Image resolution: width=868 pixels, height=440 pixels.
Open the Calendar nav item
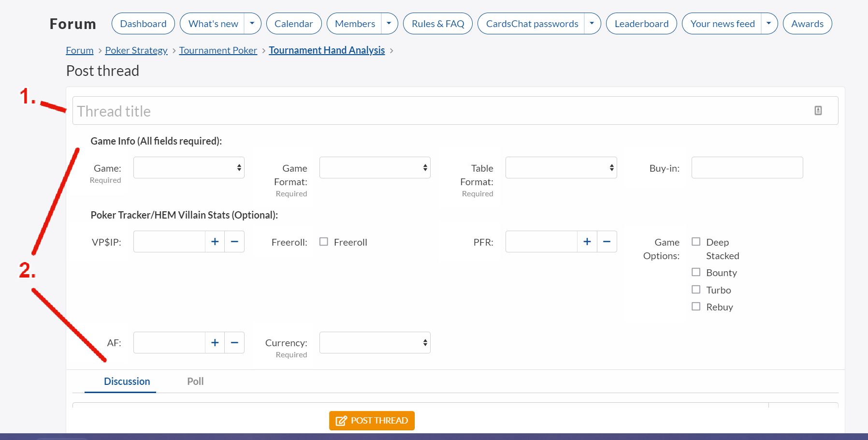tap(294, 24)
